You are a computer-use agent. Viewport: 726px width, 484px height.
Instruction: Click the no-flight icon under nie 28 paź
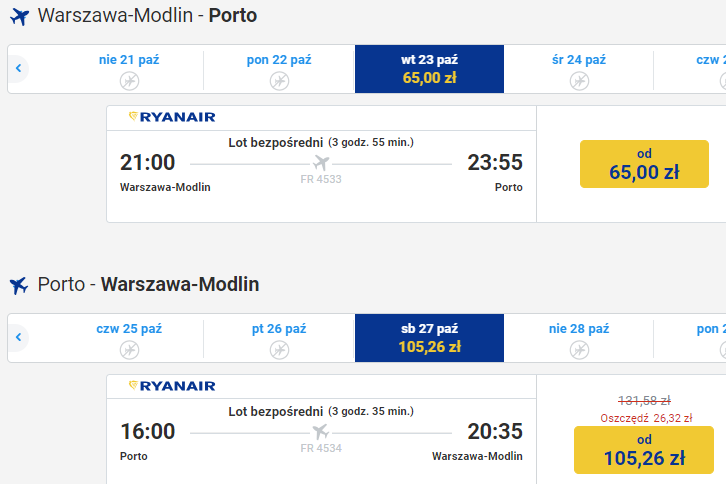pyautogui.click(x=579, y=350)
